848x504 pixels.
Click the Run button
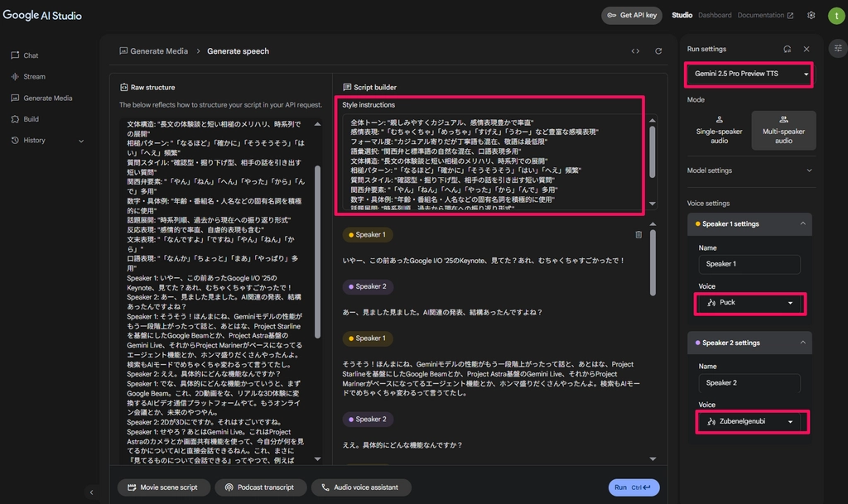click(634, 487)
